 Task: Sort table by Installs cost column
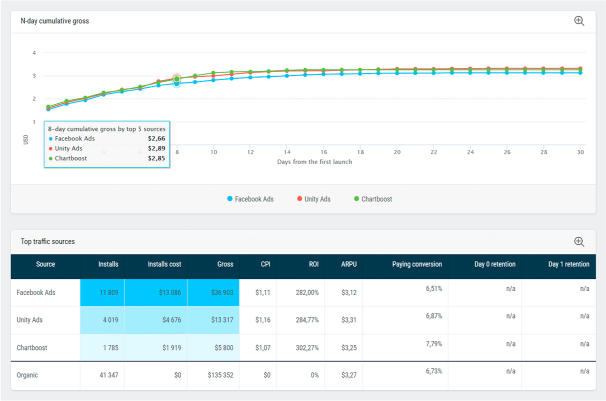point(166,264)
